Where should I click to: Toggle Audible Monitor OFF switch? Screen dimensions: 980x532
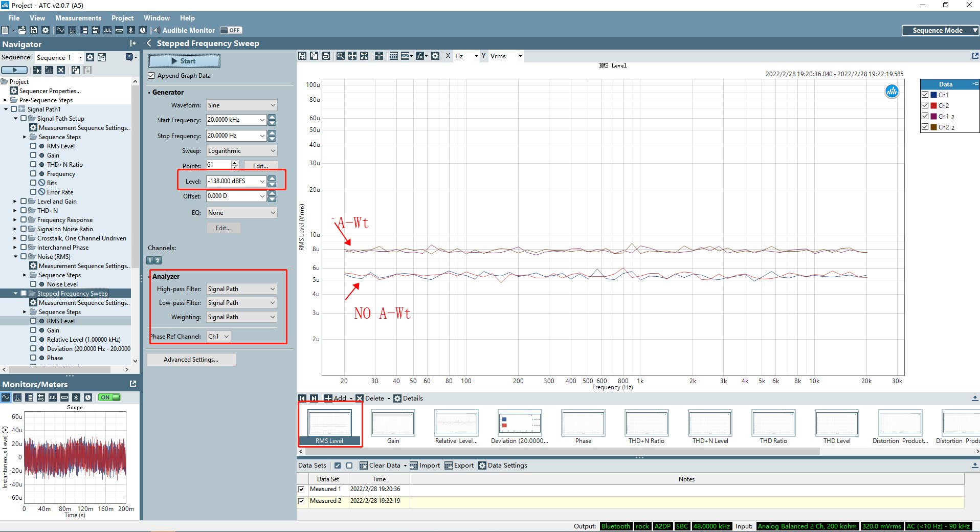tap(231, 30)
